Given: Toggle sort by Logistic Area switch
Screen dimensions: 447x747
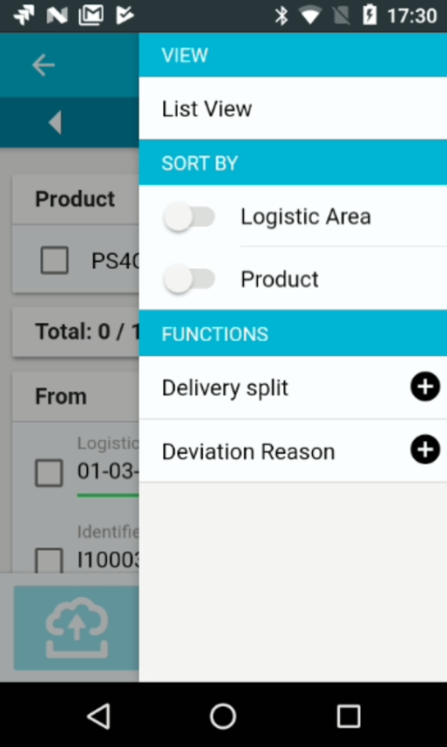Looking at the screenshot, I should tap(189, 217).
